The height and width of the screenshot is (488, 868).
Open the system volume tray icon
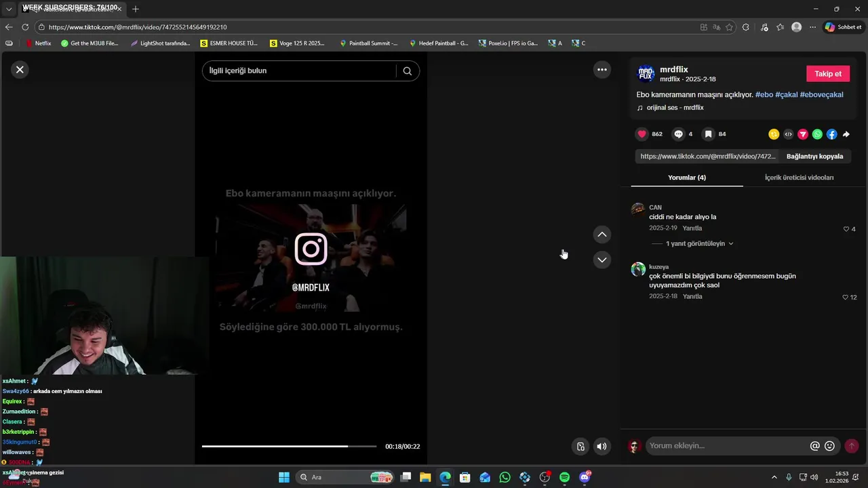[x=814, y=477]
